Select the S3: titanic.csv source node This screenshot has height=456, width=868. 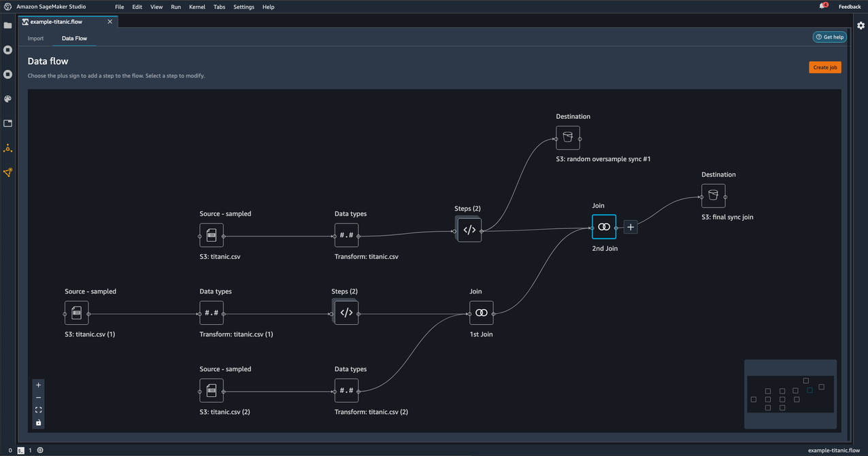pos(212,236)
